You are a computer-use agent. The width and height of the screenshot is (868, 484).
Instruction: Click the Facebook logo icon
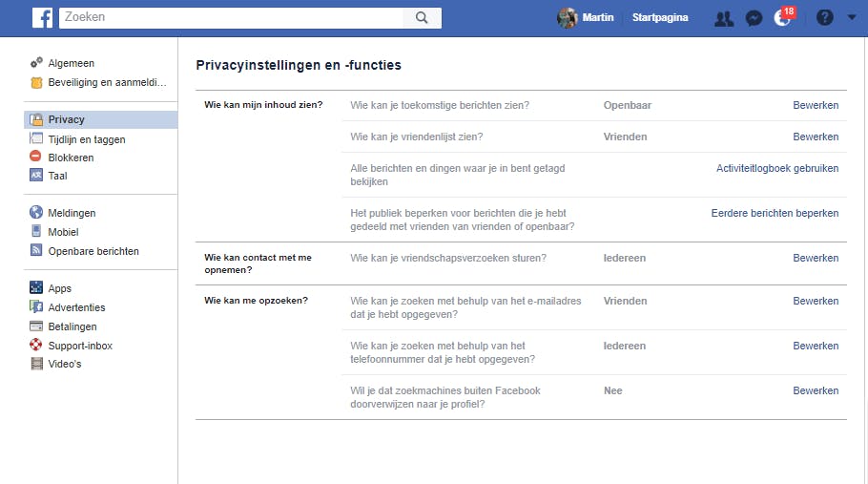[x=42, y=18]
